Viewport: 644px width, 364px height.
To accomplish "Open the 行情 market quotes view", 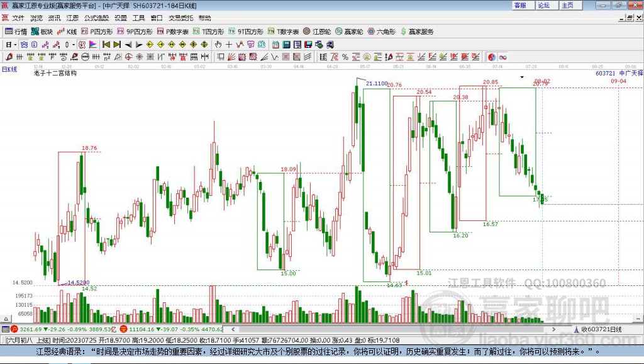I will [x=16, y=31].
